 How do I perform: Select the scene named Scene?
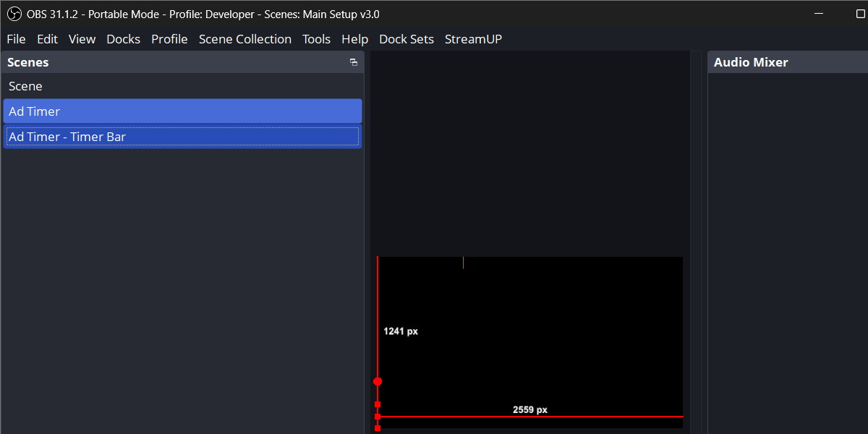(26, 86)
